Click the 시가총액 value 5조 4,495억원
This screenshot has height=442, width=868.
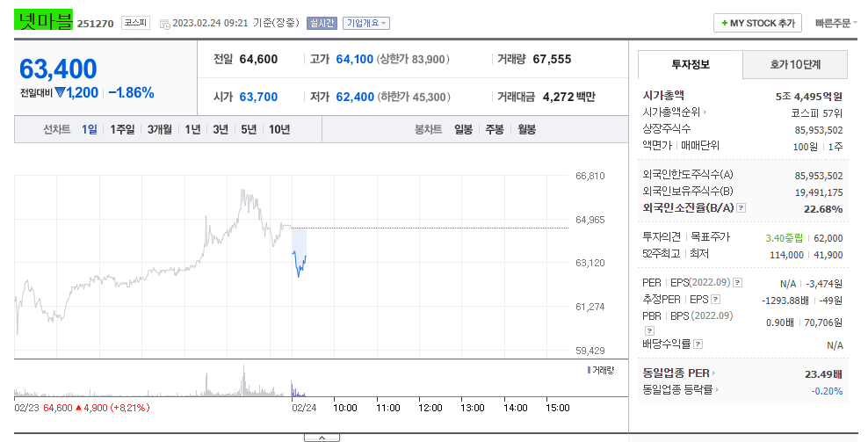[809, 97]
